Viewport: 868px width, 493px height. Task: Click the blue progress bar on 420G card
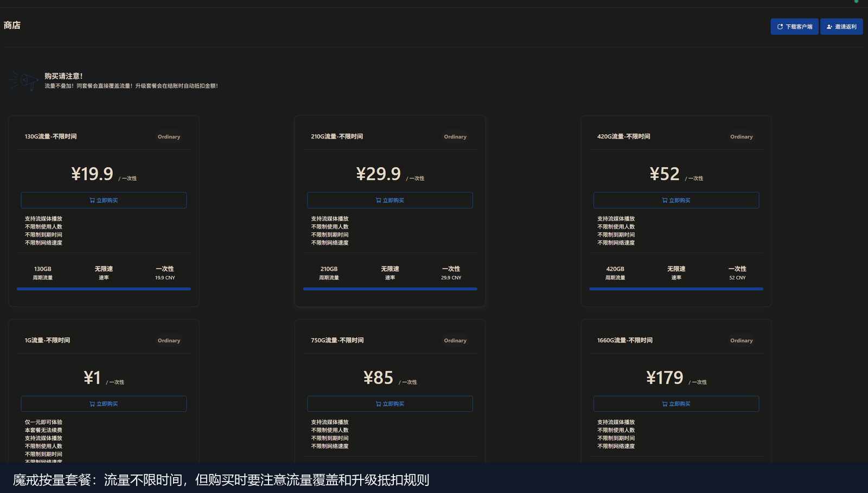676,289
